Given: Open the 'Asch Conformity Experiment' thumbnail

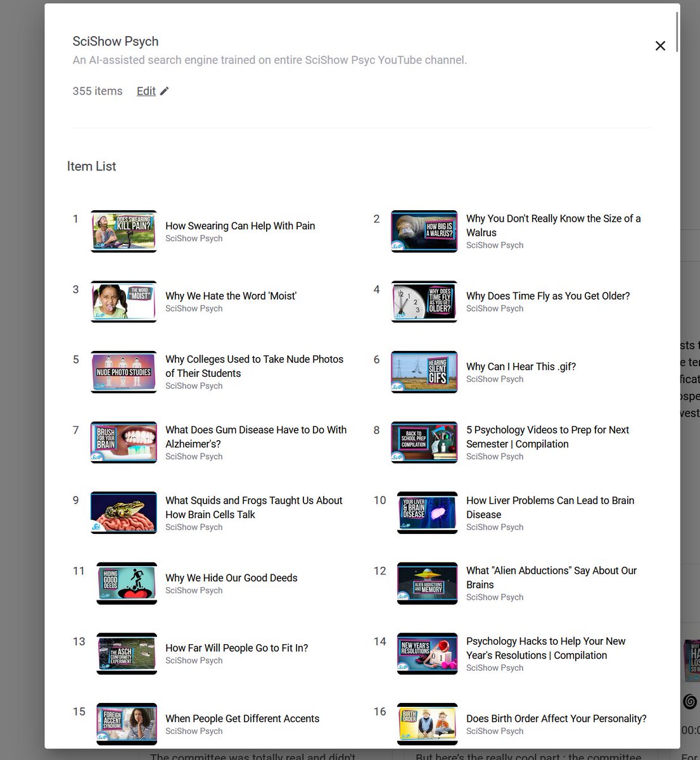Looking at the screenshot, I should [x=127, y=654].
